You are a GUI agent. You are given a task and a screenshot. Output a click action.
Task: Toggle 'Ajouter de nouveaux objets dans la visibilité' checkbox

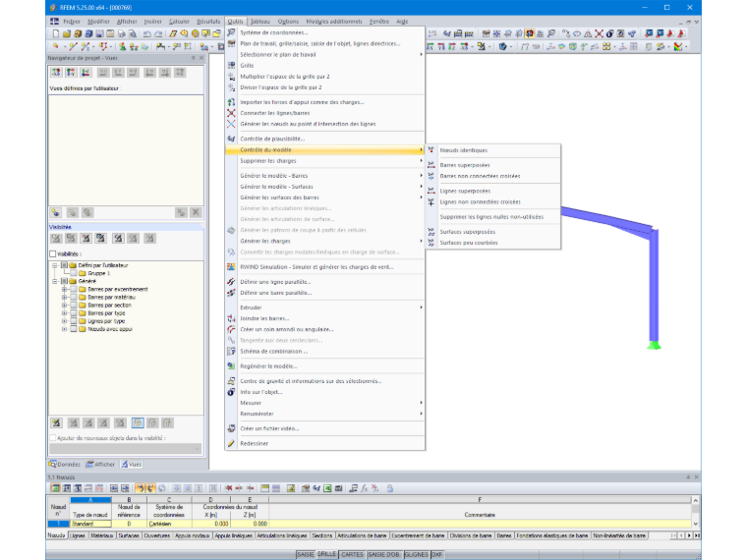pyautogui.click(x=53, y=437)
